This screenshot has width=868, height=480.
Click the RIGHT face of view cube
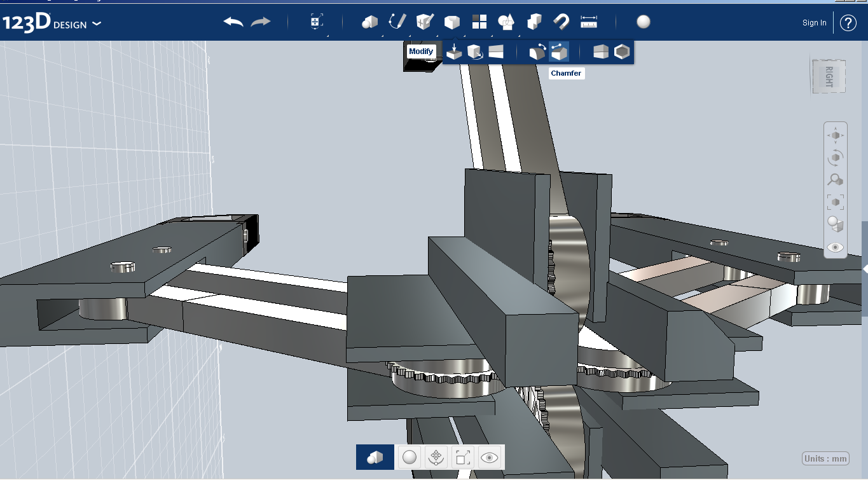click(x=829, y=76)
